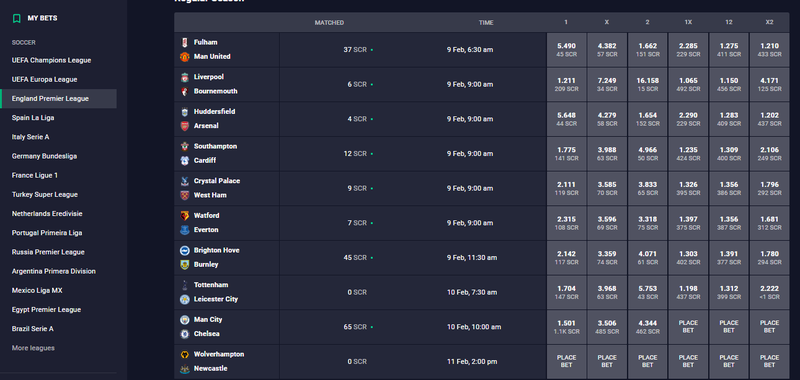
Task: Select Tottenham X2 odds 2.222
Action: pyautogui.click(x=769, y=292)
